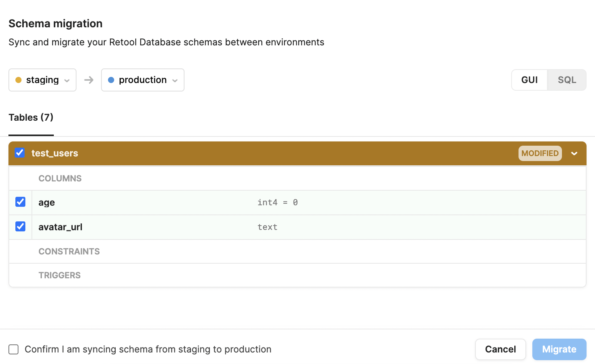Click the age column name

click(x=47, y=203)
